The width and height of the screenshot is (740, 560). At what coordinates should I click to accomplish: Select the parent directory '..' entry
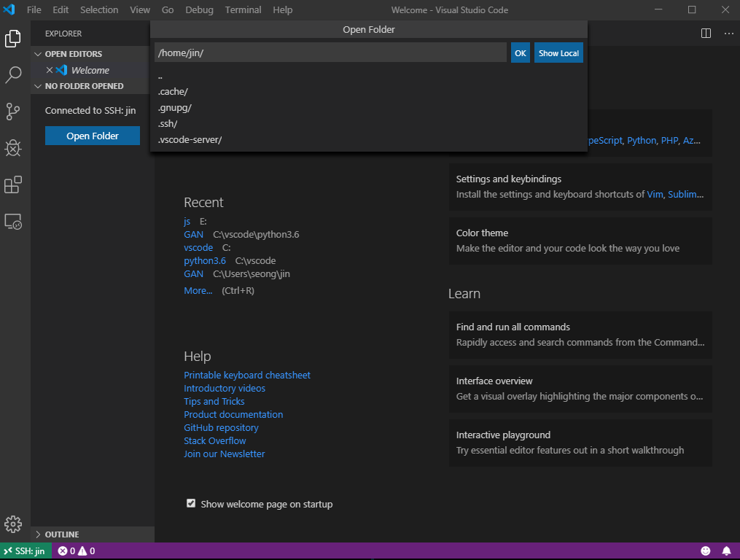click(x=369, y=76)
